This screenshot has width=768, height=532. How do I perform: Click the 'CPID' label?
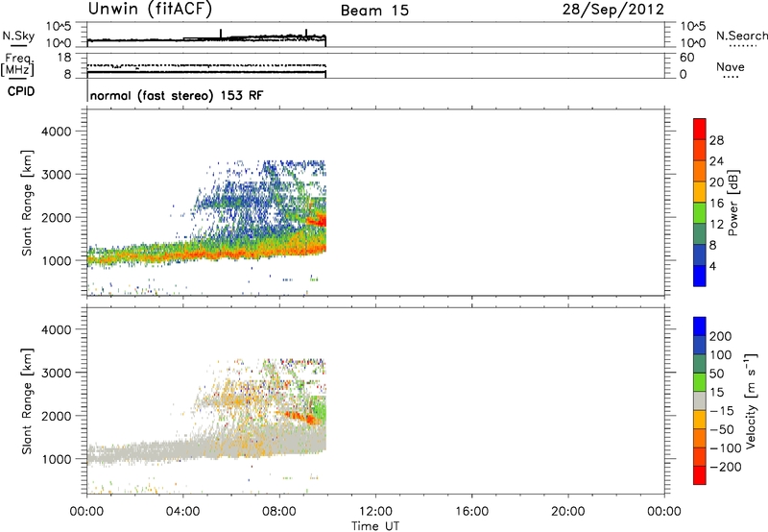click(x=21, y=91)
